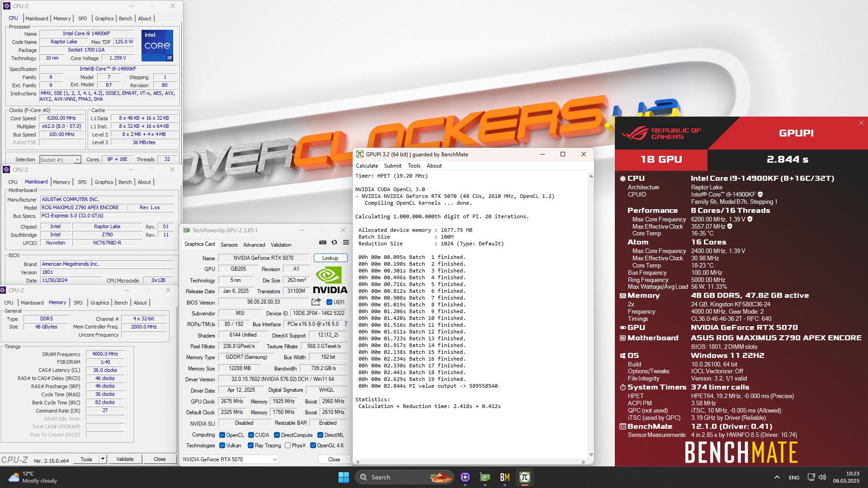Switch to GPU-Z Advanced tab
Image resolution: width=868 pixels, height=488 pixels.
coord(254,245)
